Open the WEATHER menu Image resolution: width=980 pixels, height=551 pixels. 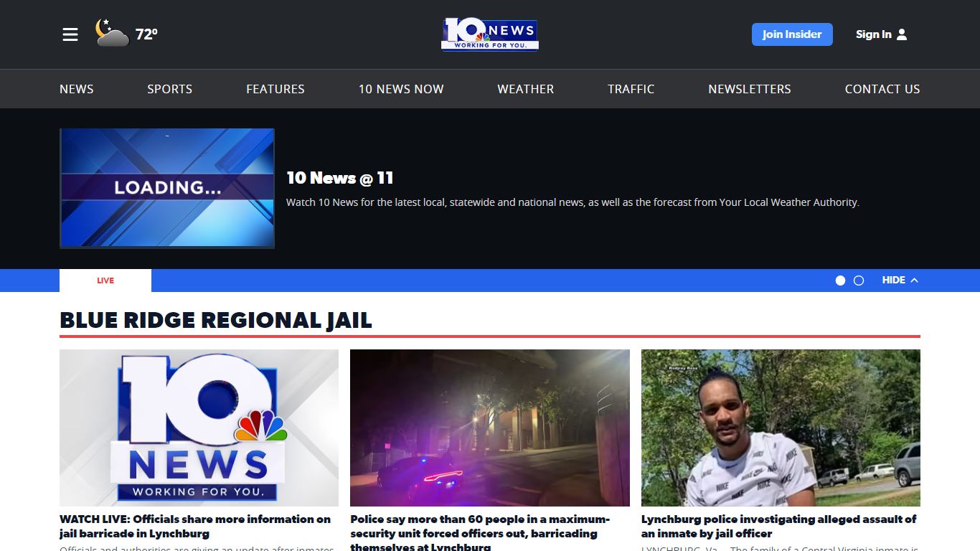526,89
